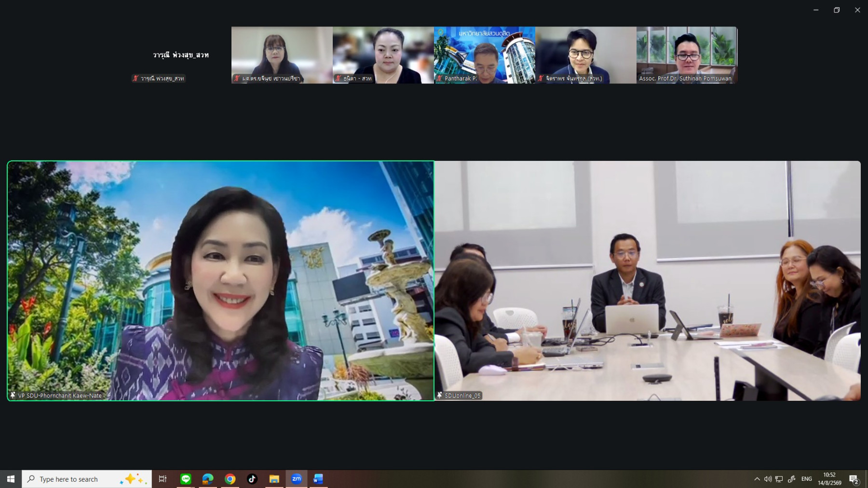Click the pin icon beside SDUonline_05

tap(439, 396)
